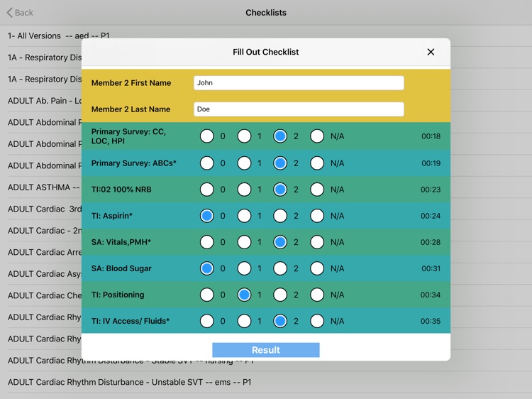Image resolution: width=532 pixels, height=399 pixels.
Task: Select 2 for Primary Survey: ABCs
Action: point(280,163)
